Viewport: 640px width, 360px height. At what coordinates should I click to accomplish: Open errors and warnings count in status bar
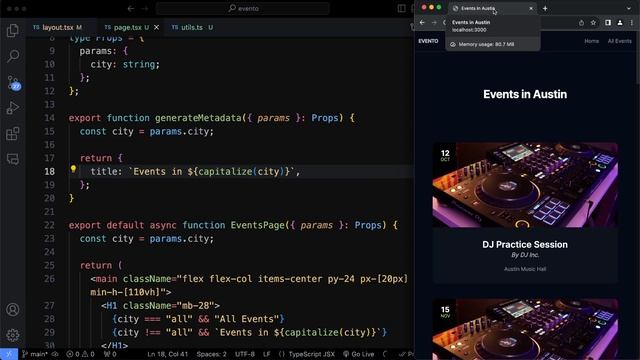tap(80, 354)
